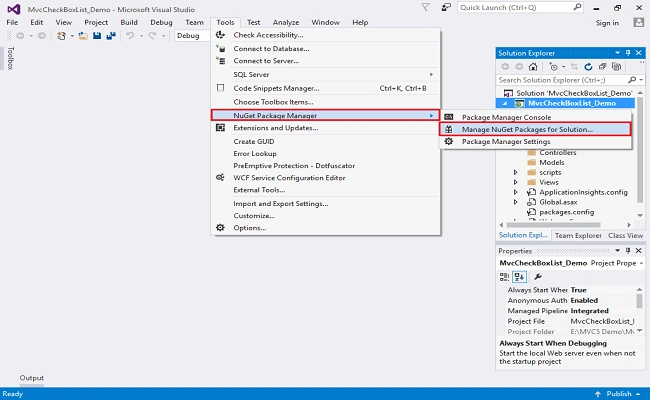The image size is (650, 400).
Task: Open the Debug configuration dropdown
Action: 192,36
